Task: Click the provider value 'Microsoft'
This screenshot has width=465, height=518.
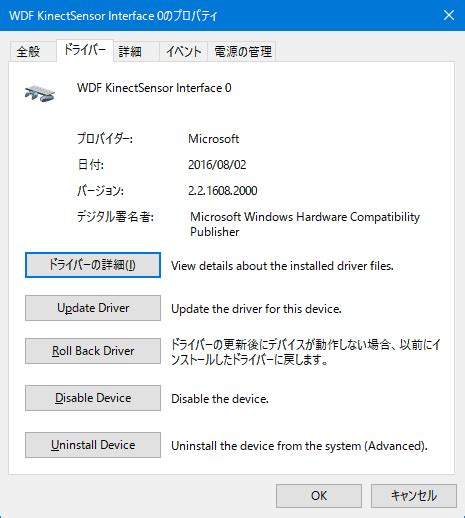Action: click(213, 139)
